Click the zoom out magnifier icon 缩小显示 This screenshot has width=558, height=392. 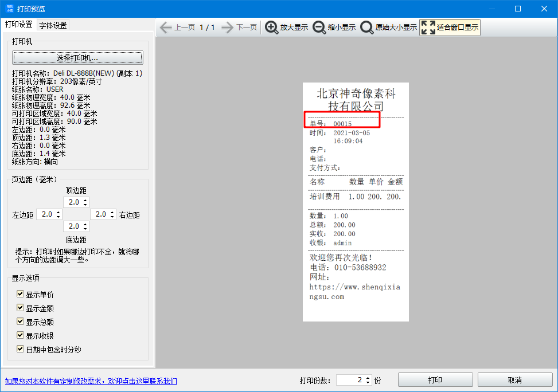(319, 28)
